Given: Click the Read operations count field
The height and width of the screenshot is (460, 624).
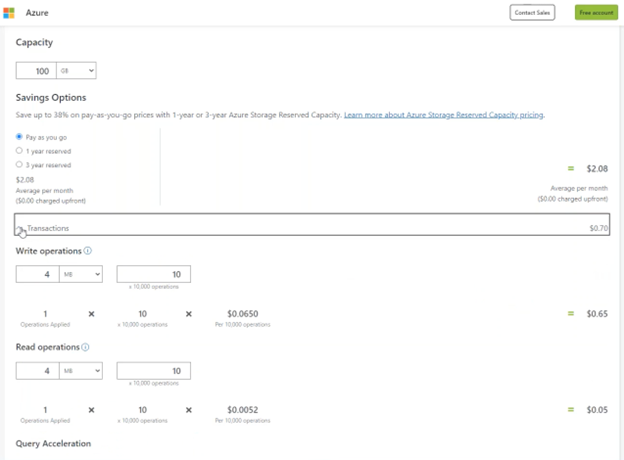Looking at the screenshot, I should [154, 371].
